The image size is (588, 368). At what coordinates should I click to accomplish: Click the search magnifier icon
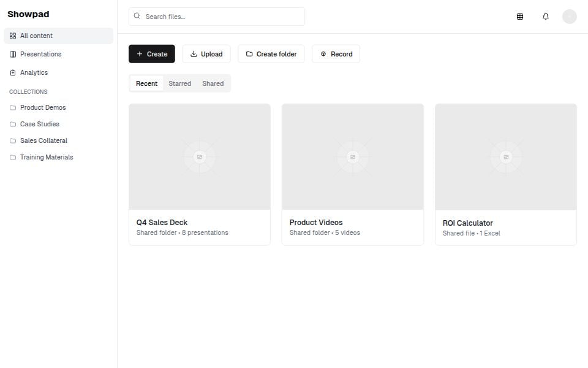click(x=137, y=17)
